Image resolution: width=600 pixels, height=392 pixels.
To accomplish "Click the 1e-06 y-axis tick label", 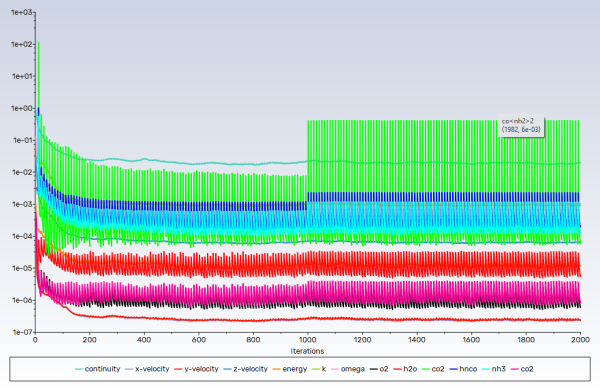I will [x=23, y=300].
